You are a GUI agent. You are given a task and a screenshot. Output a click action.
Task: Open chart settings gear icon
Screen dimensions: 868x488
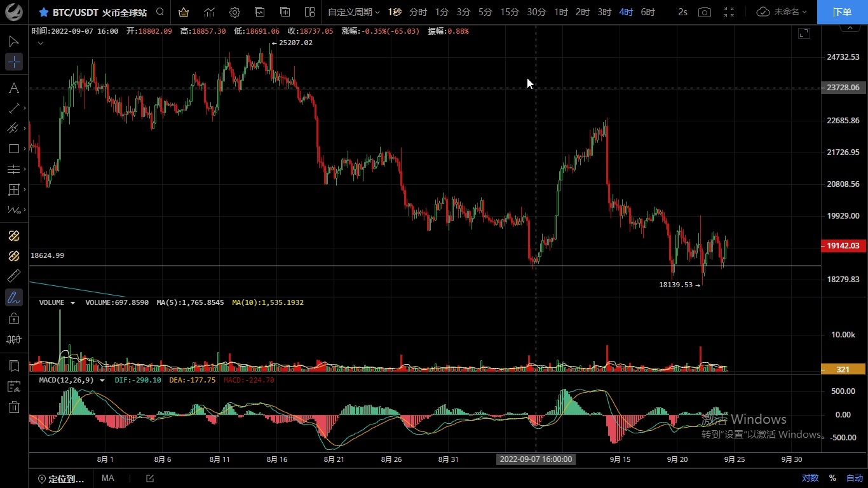(234, 12)
